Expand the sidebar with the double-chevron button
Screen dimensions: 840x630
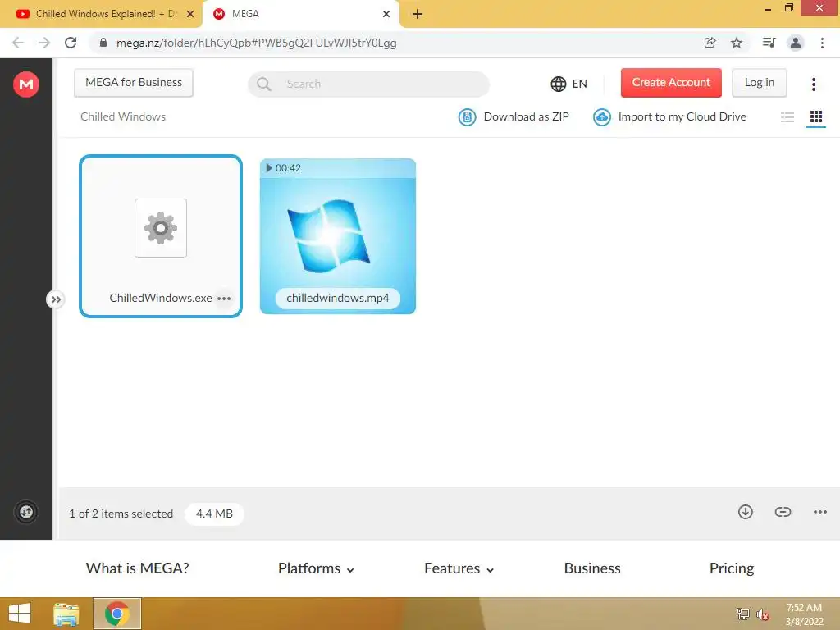point(55,299)
